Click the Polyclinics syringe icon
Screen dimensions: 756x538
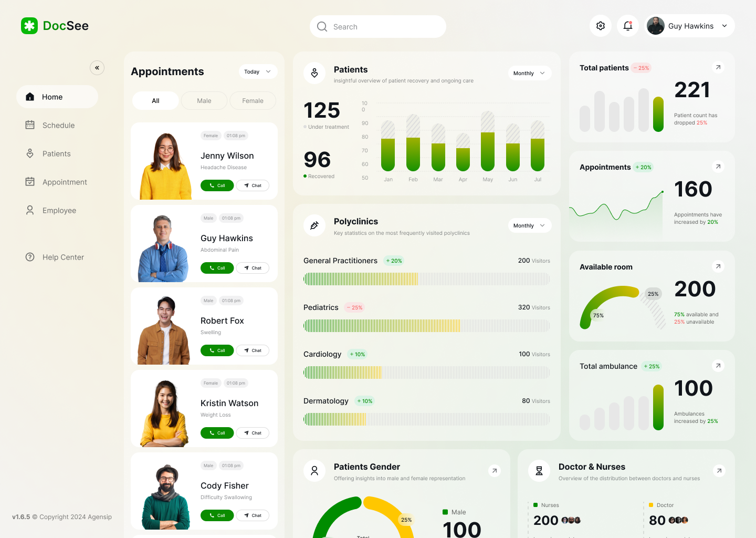[314, 225]
